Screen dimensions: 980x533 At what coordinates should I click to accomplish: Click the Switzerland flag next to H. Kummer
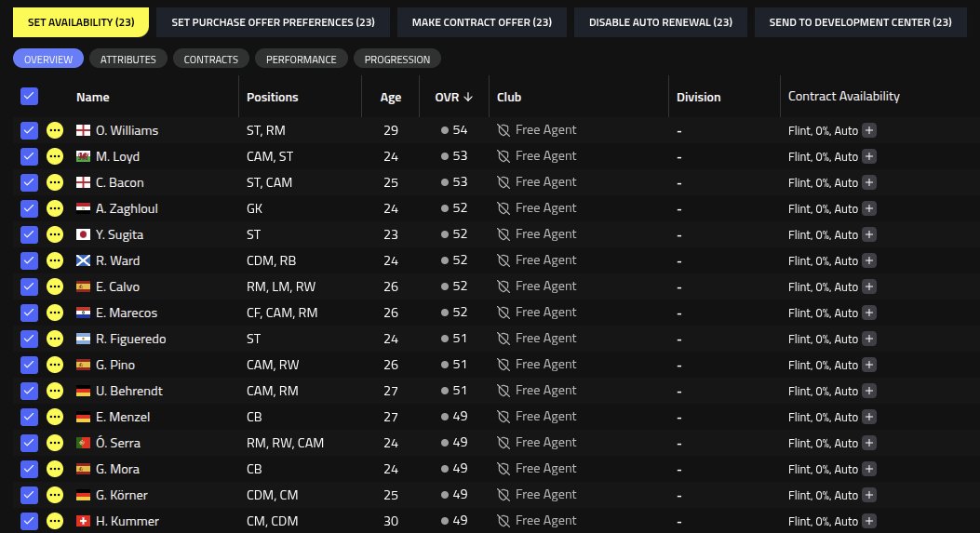83,521
